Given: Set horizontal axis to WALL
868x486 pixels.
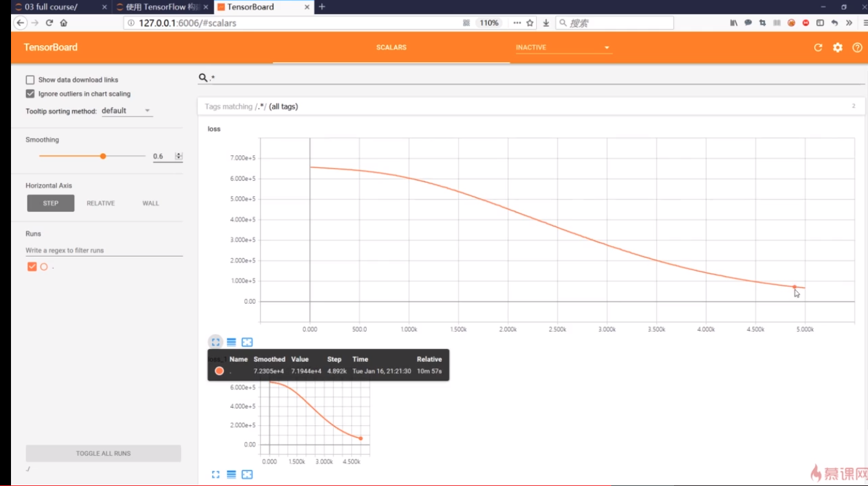Looking at the screenshot, I should [x=151, y=203].
